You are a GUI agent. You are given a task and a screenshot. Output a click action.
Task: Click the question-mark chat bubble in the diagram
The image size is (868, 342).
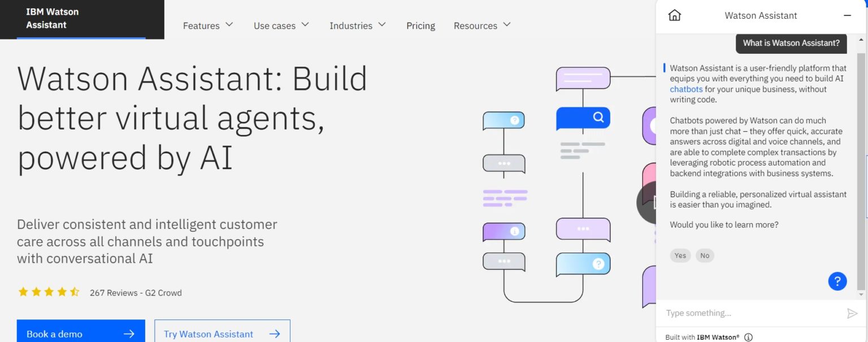tap(583, 263)
